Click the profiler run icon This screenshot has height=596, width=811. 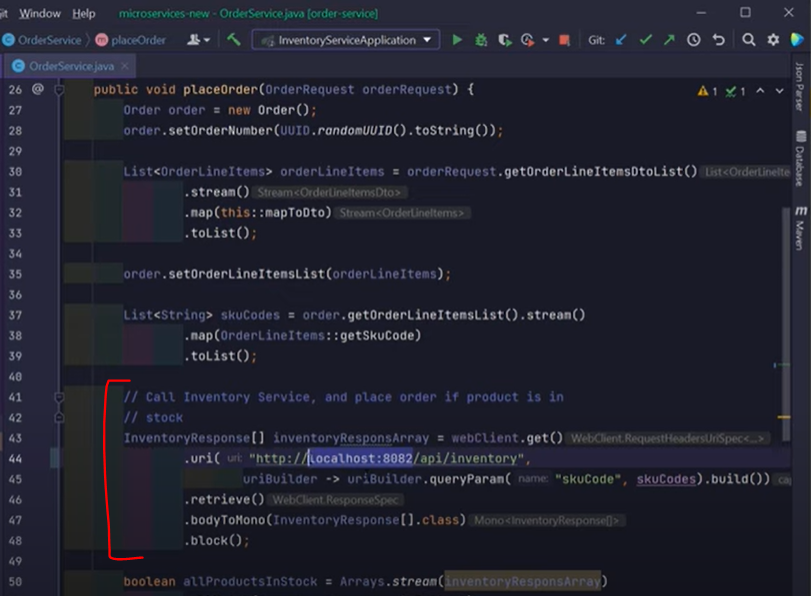click(528, 40)
